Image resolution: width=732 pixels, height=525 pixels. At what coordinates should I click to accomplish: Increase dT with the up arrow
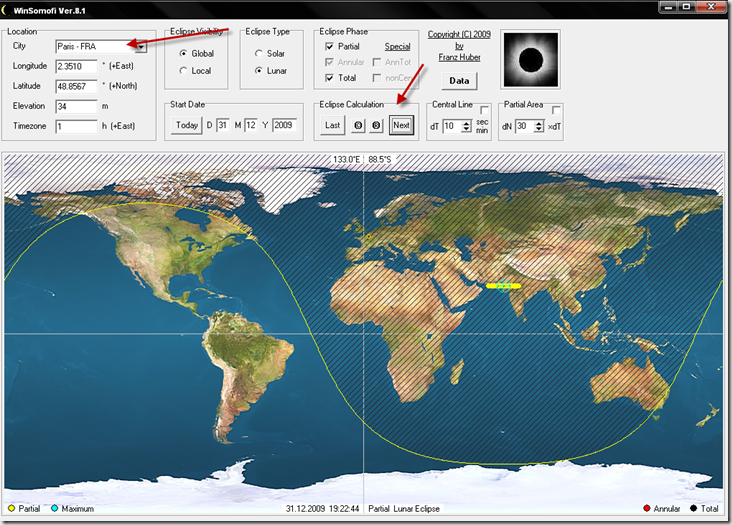click(x=466, y=123)
